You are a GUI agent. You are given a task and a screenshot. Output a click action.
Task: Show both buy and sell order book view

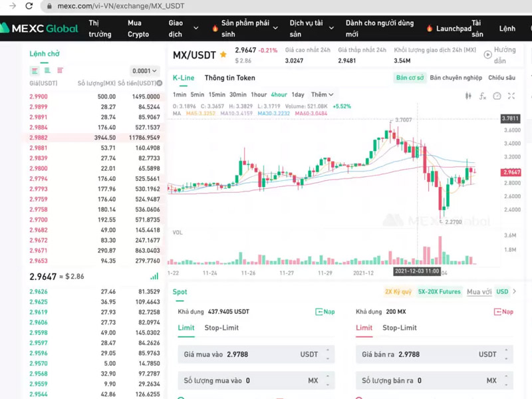coord(35,70)
